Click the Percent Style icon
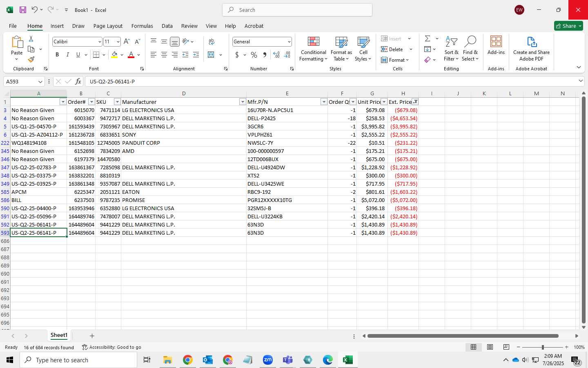The image size is (588, 368). pyautogui.click(x=254, y=55)
